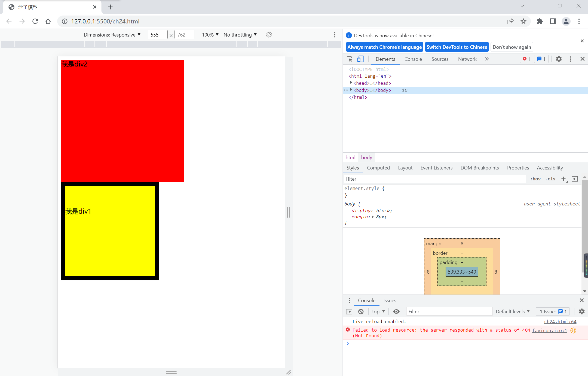Click the viewport width input field
This screenshot has width=588, height=376.
point(157,35)
